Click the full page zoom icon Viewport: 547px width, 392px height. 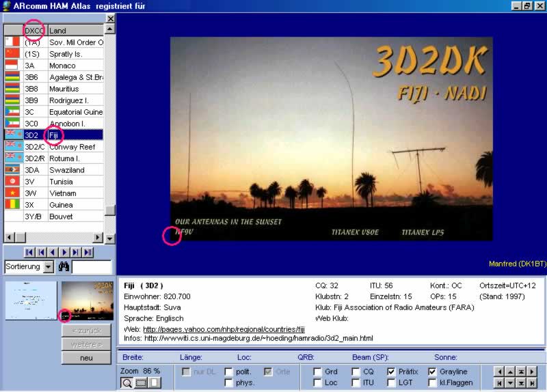tap(155, 382)
